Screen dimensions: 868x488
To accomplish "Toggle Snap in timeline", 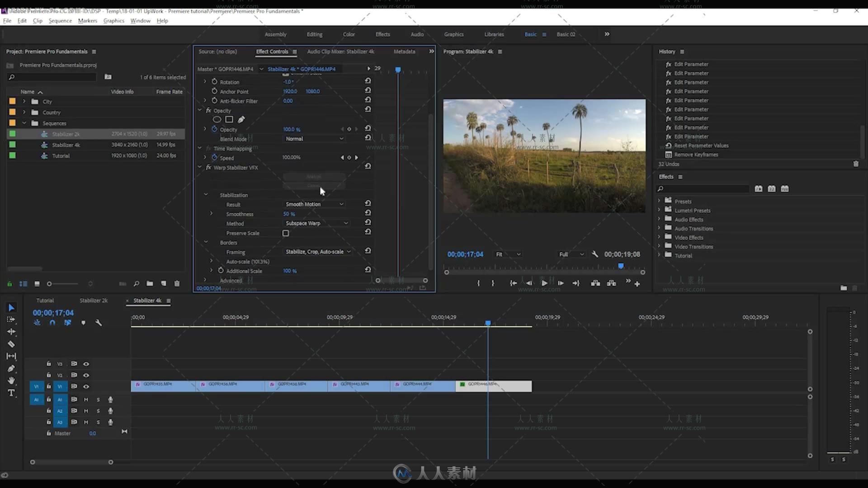I will click(52, 323).
